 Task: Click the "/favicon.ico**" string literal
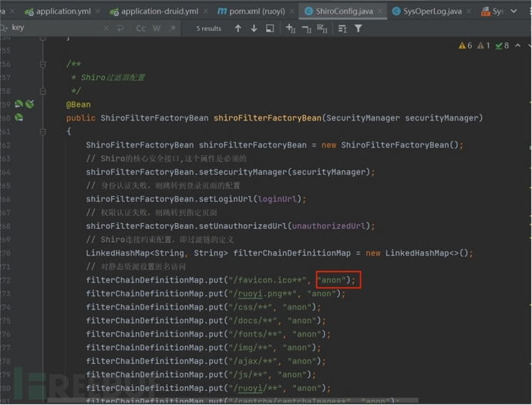coord(268,280)
